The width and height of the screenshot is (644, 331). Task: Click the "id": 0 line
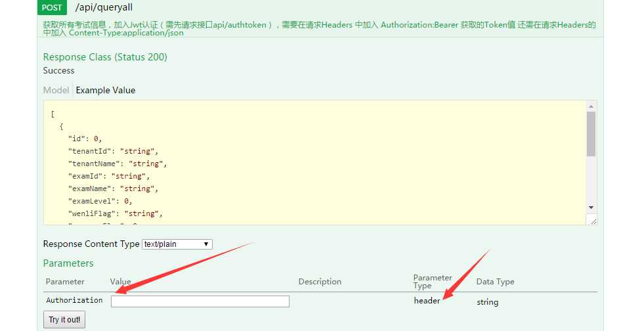point(85,139)
